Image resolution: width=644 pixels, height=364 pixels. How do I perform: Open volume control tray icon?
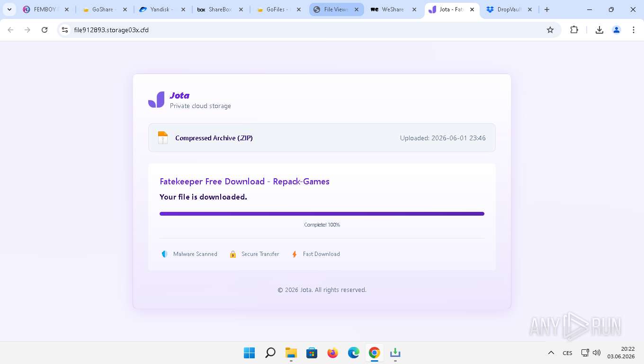pos(597,353)
